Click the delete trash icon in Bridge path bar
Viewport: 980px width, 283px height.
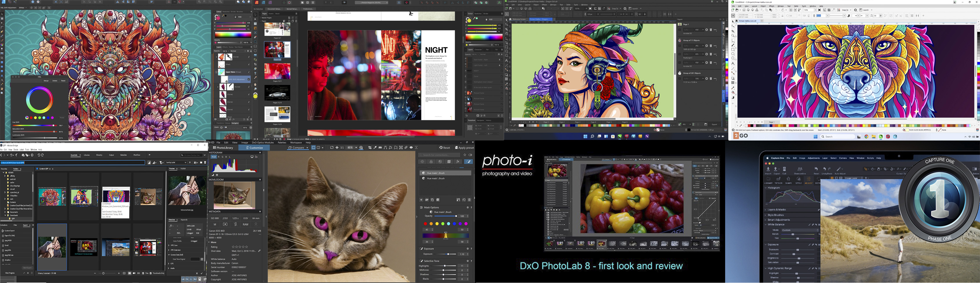pyautogui.click(x=205, y=163)
